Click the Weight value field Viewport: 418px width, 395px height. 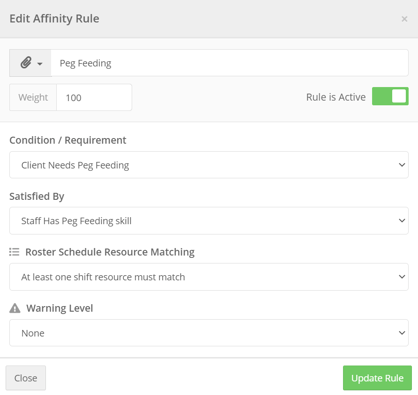point(94,97)
